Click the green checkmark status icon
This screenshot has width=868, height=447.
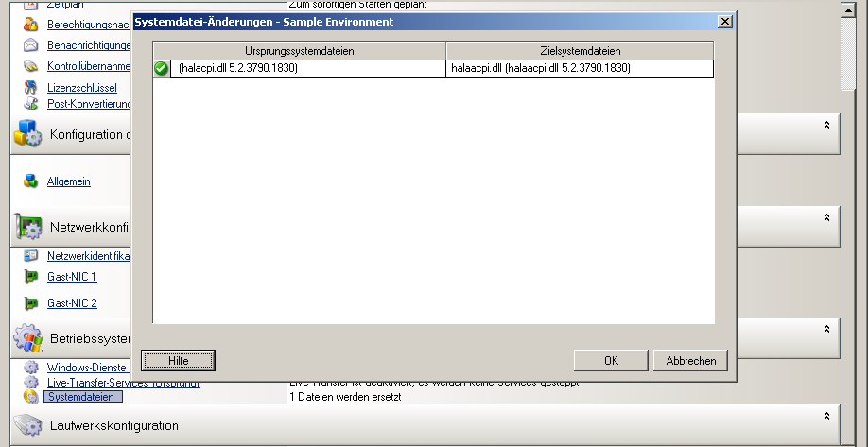tap(161, 68)
